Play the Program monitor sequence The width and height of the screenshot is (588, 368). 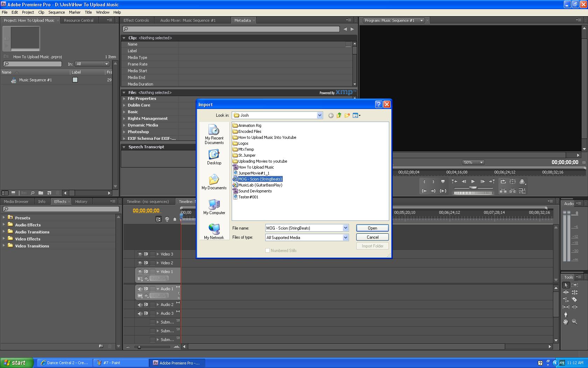pos(473,182)
